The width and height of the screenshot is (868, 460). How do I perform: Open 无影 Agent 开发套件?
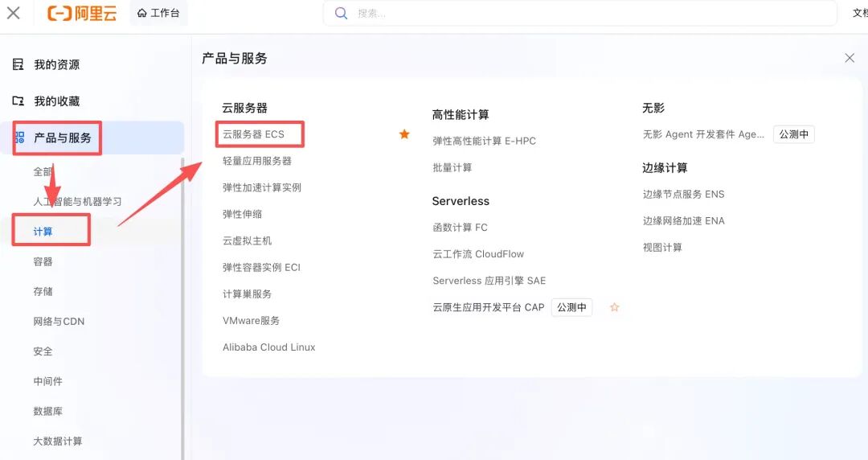coord(703,134)
